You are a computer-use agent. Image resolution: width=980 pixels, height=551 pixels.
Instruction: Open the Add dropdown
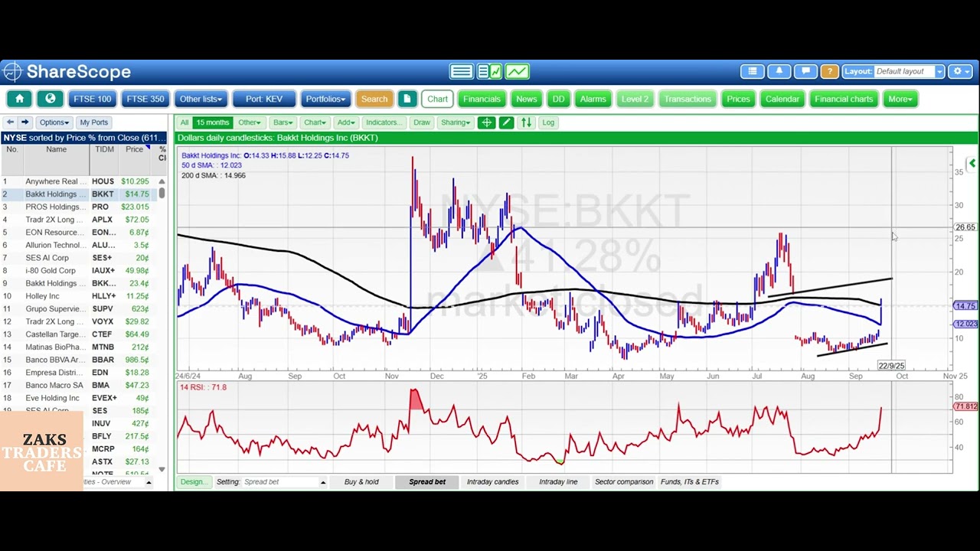(345, 122)
